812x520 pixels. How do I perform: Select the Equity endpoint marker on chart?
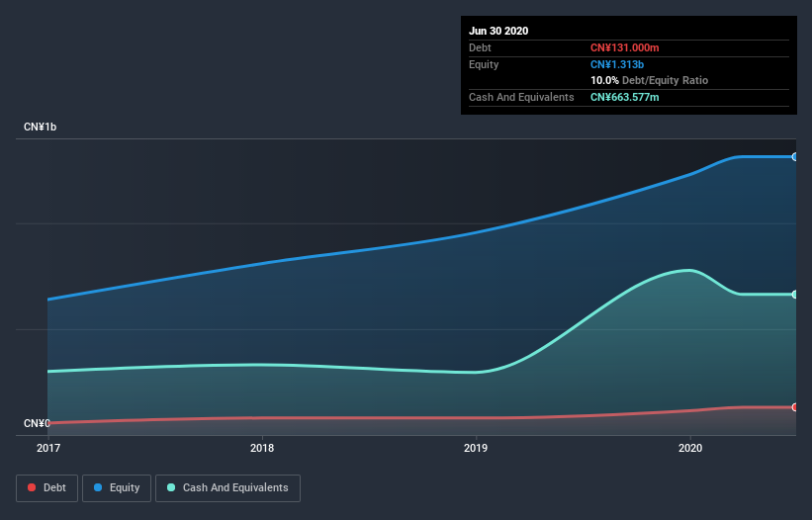click(x=795, y=157)
